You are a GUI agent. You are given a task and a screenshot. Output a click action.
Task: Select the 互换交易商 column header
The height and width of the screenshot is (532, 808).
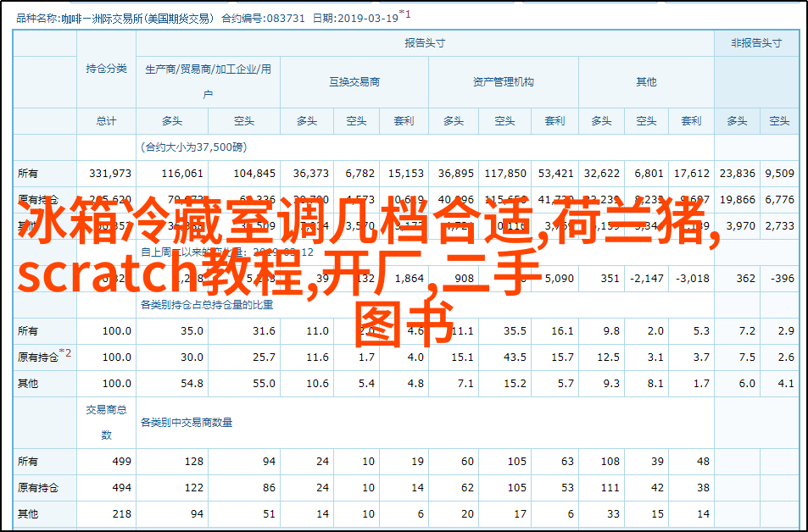[354, 82]
